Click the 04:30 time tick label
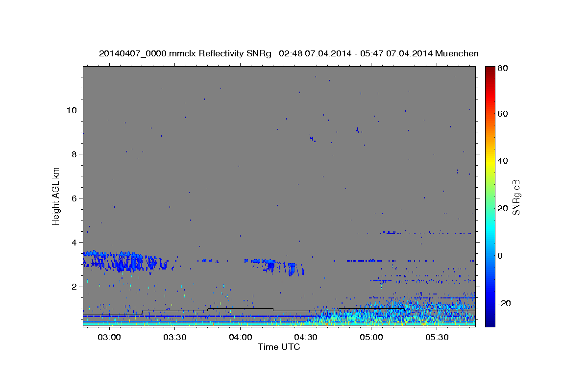 [306, 338]
